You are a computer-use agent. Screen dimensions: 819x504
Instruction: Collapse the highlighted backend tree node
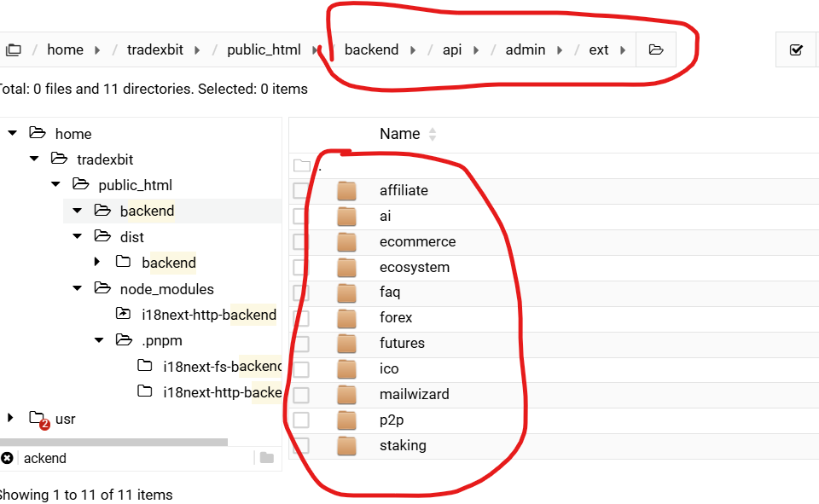(78, 210)
